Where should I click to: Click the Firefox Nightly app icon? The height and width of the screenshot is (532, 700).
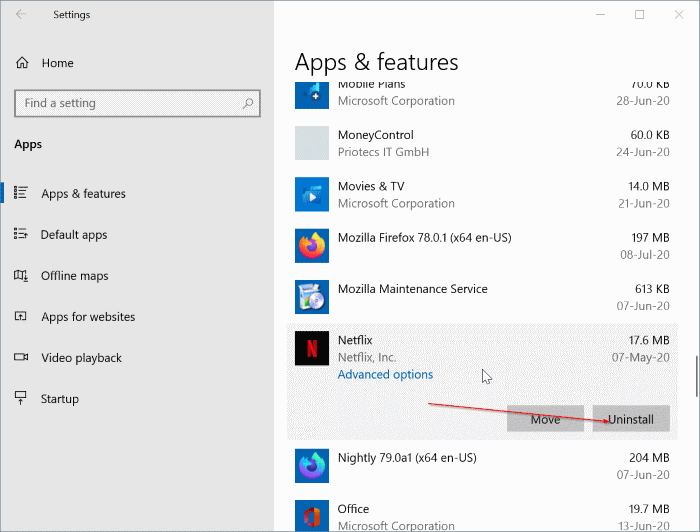tap(312, 466)
